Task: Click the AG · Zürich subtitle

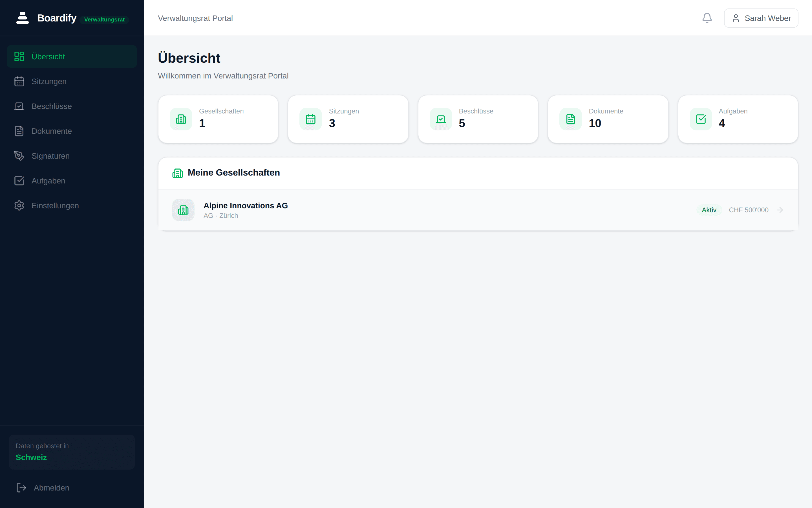Action: click(221, 216)
